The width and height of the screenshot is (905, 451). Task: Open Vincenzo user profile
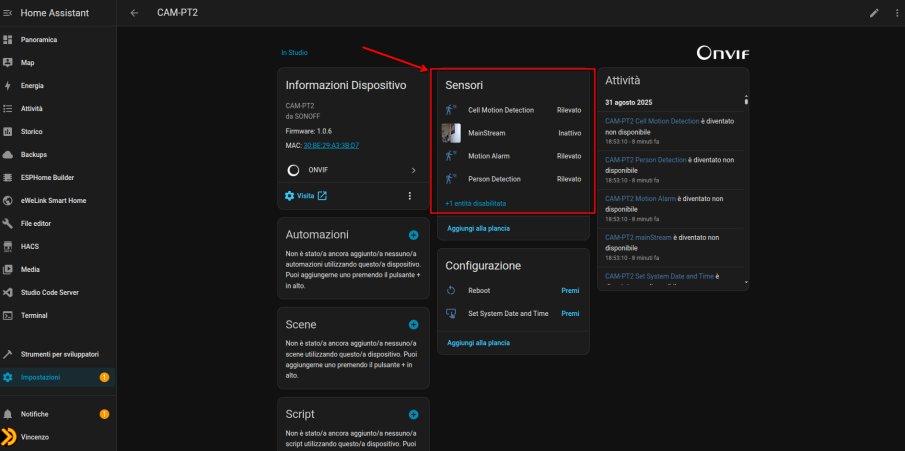click(58, 437)
